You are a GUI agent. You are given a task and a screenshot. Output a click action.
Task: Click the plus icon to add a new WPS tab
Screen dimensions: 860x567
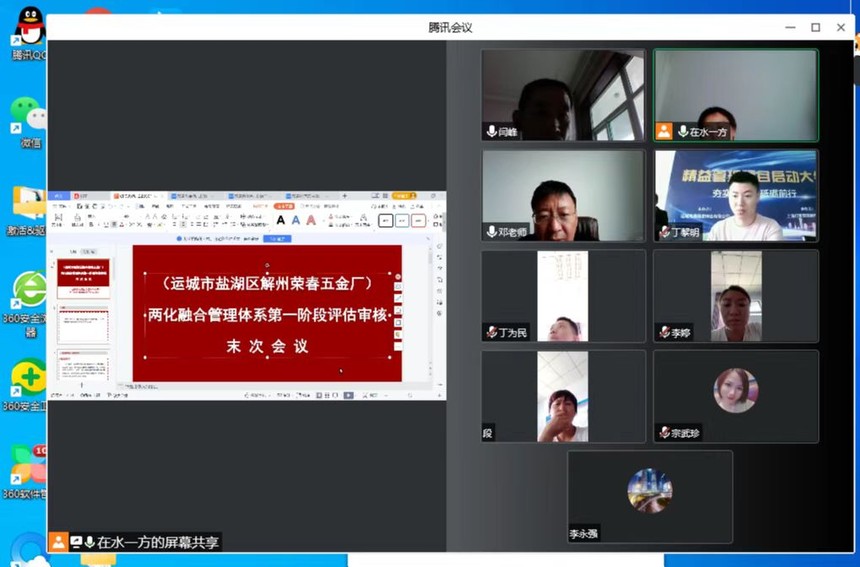344,196
